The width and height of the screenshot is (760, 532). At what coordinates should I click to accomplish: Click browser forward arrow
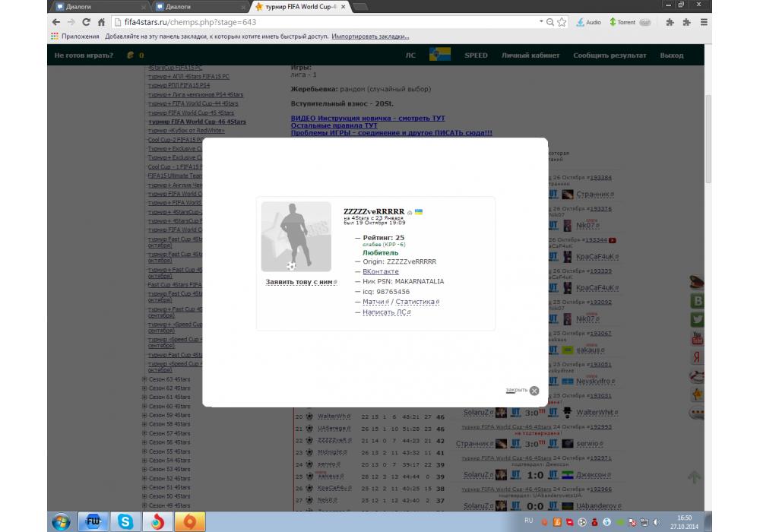71,22
